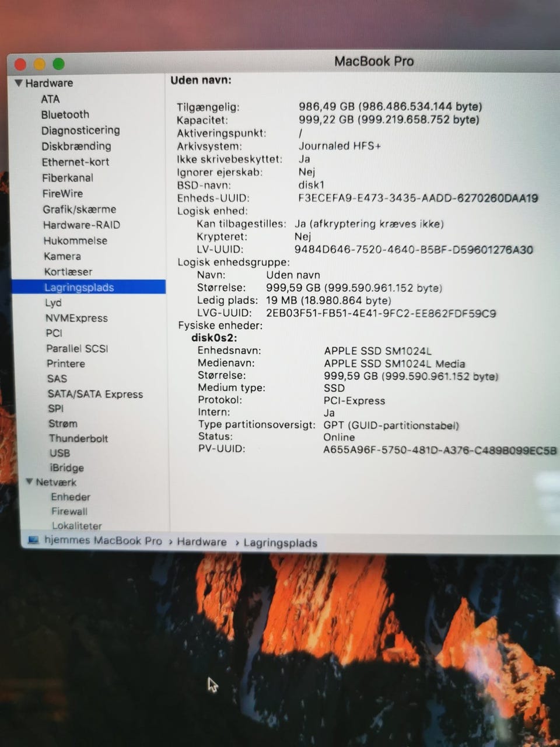Click the LV-UUID value 9484D646
This screenshot has height=747, width=560.
pyautogui.click(x=414, y=250)
